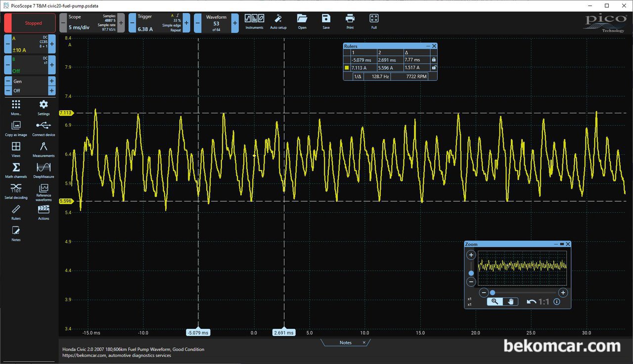Click horizontal zoom minus in Zoom panel
The height and width of the screenshot is (364, 633).
tap(484, 293)
